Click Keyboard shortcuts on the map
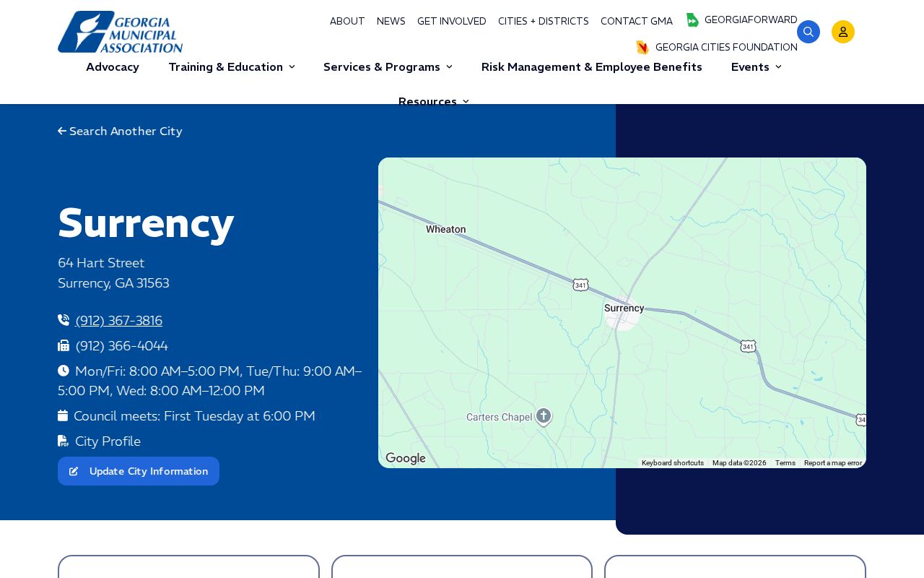 673,463
